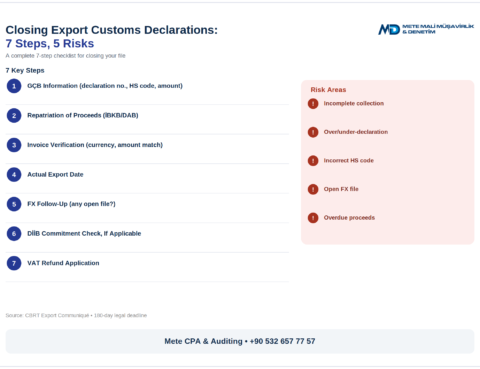Click the Risk Areas heading

point(328,90)
